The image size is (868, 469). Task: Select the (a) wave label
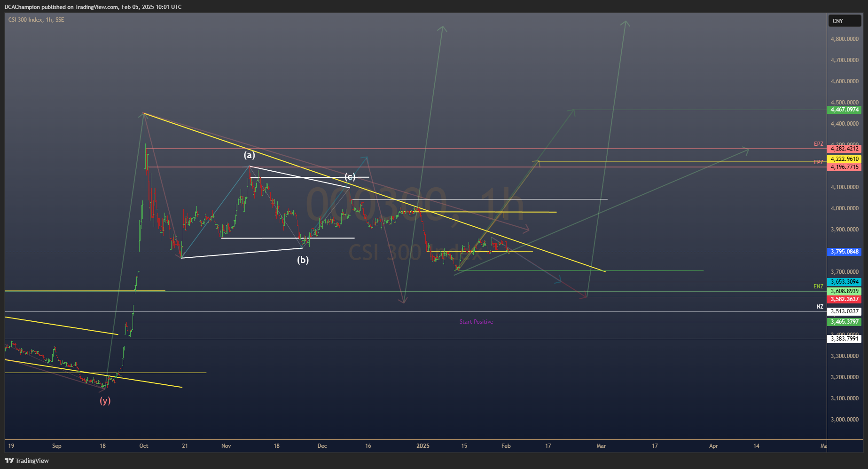point(249,155)
